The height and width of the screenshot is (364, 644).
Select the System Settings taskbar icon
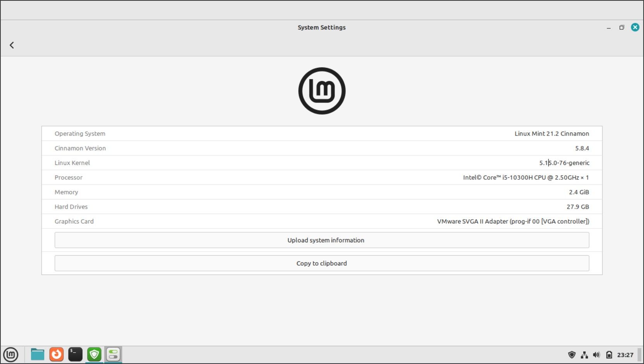coord(113,354)
